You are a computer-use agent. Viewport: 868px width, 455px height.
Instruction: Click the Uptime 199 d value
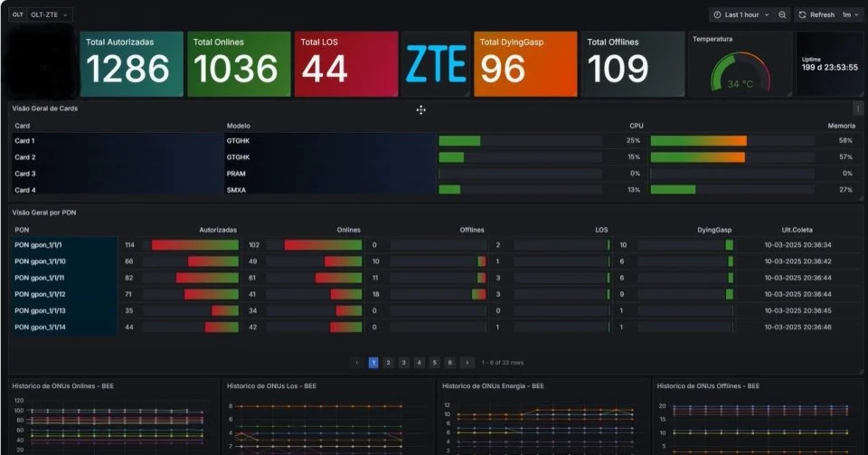click(829, 67)
